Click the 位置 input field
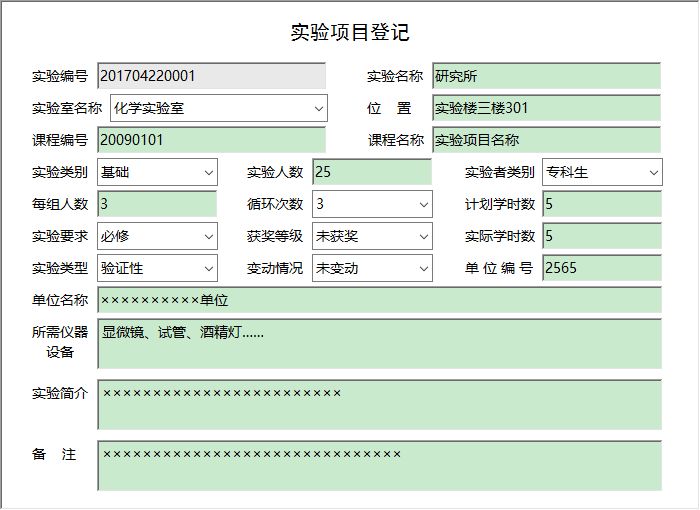Screen dimensions: 700x510 coord(546,108)
